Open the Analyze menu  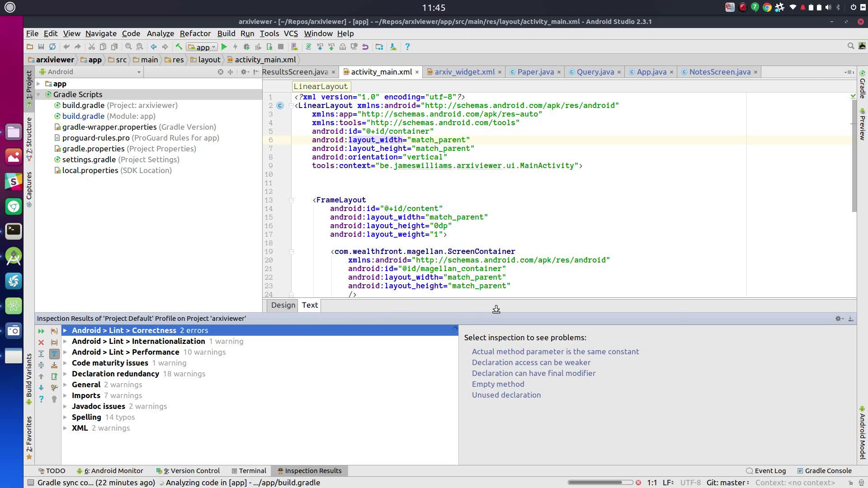(160, 34)
